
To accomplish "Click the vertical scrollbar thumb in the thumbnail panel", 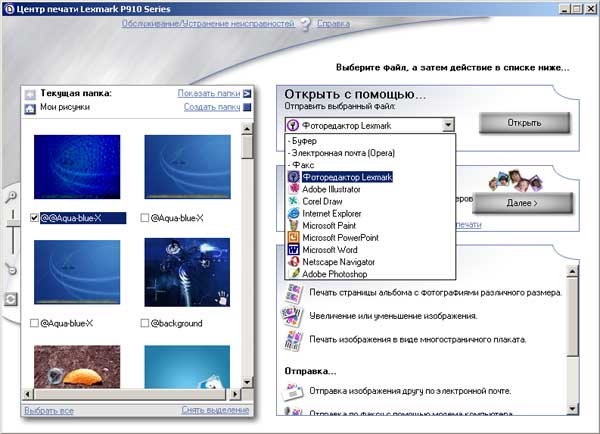I will [x=247, y=147].
